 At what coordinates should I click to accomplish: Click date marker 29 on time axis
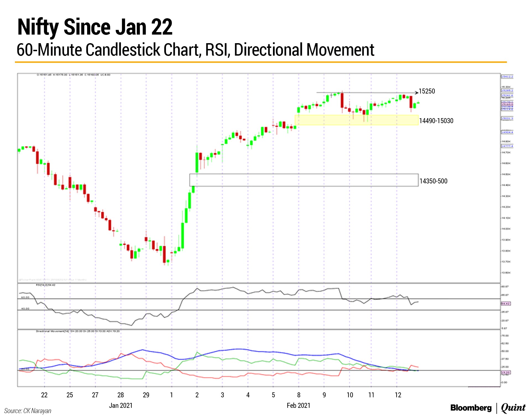click(x=146, y=395)
